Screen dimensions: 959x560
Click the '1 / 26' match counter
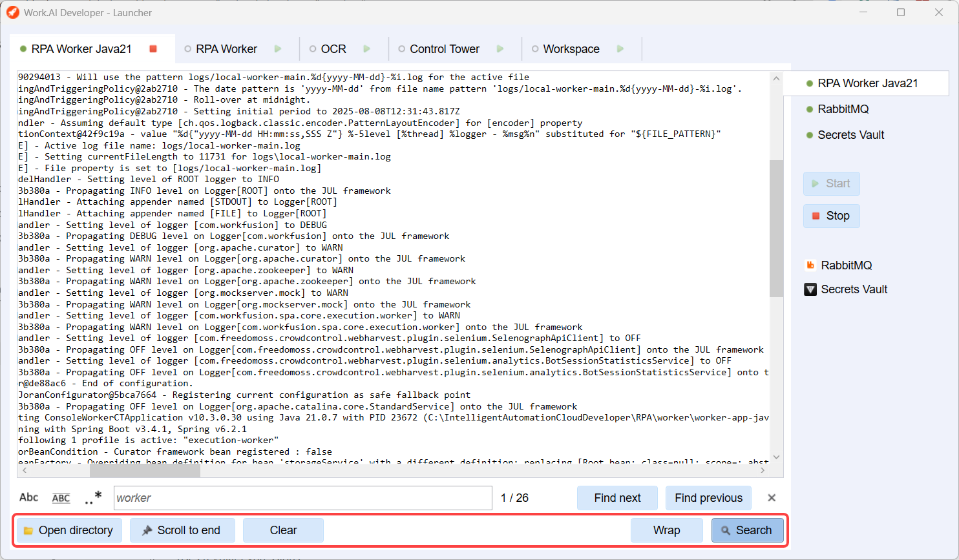coord(514,498)
